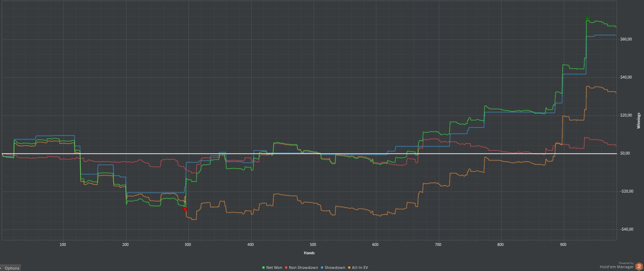Click the 600 hands axis label
The image size is (644, 271).
tap(375, 244)
